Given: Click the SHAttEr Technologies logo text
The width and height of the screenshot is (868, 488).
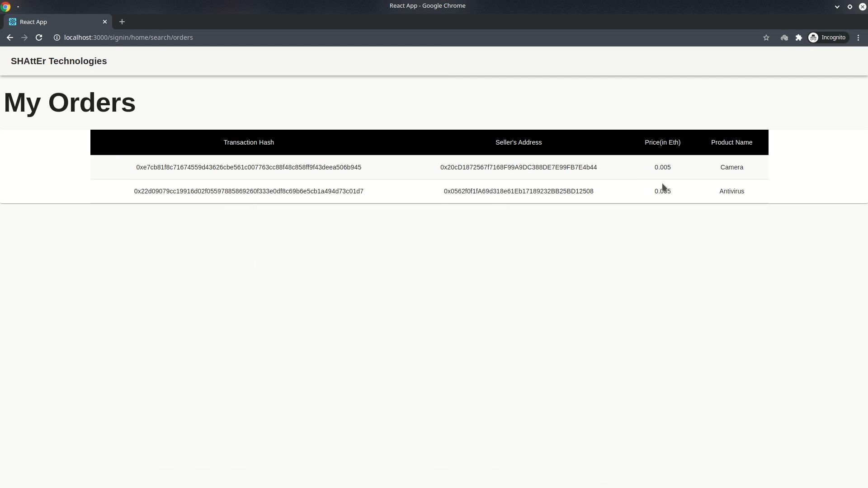Looking at the screenshot, I should (58, 61).
